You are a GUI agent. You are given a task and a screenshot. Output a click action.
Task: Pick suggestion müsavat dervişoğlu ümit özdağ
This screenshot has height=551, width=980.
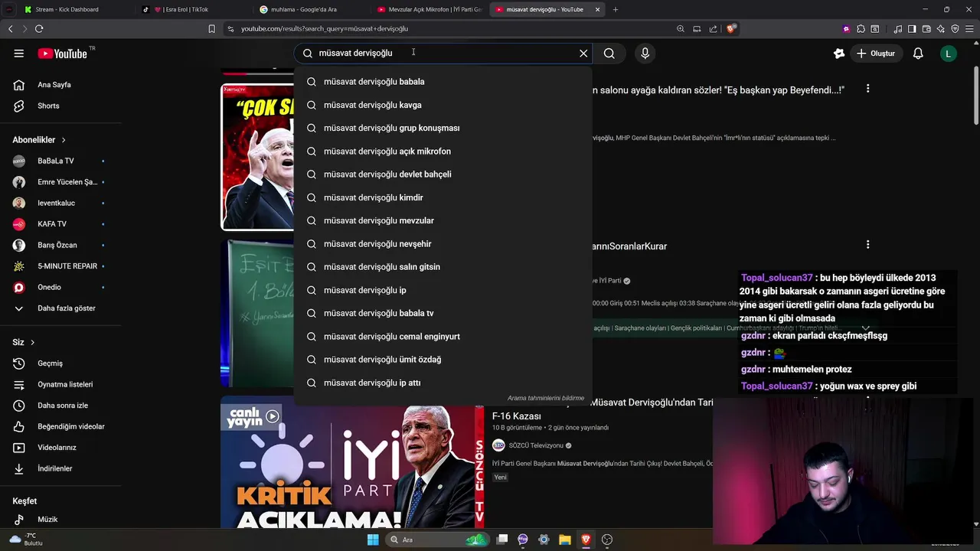443,360
